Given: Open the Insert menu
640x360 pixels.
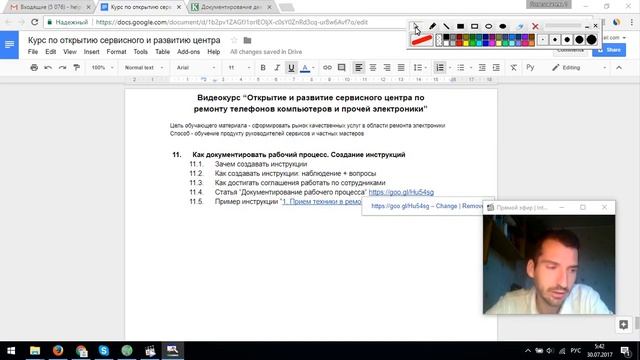Looking at the screenshot, I should [91, 52].
